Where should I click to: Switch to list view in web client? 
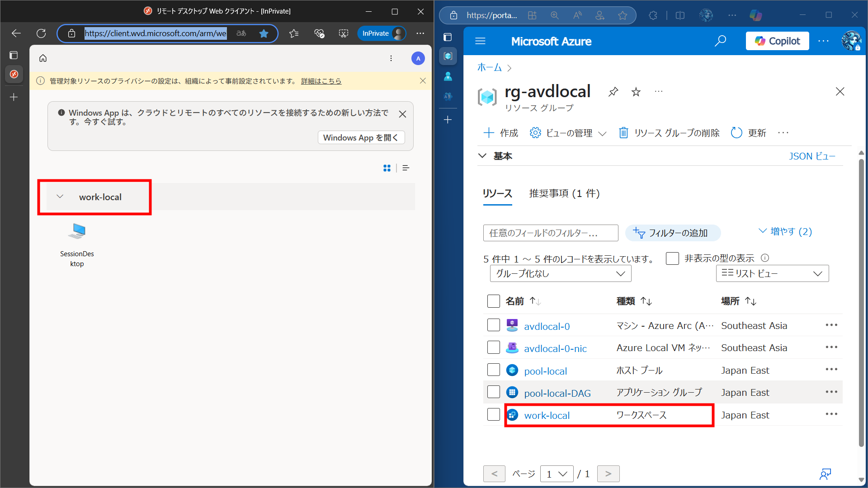(406, 168)
